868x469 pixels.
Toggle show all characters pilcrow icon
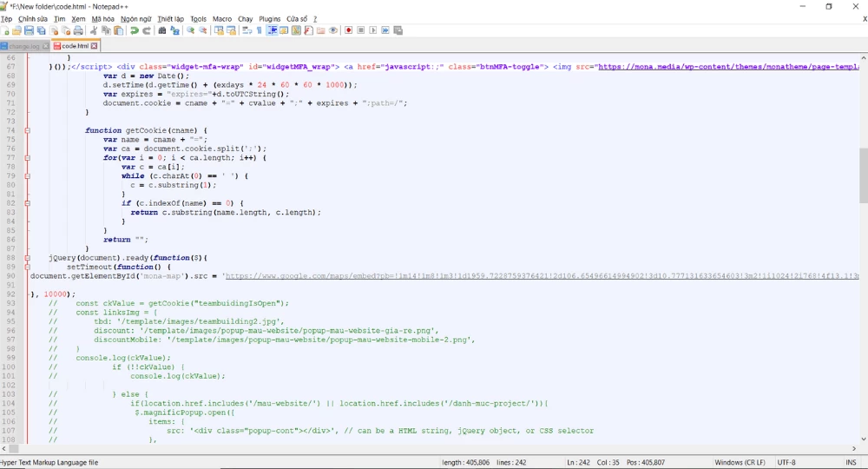[x=259, y=30]
